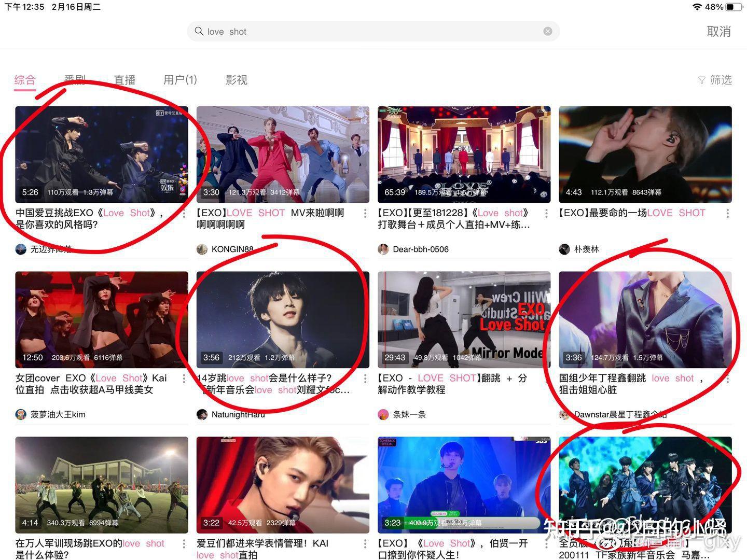
Task: Open 条妹一条 uploader avatar
Action: click(x=383, y=414)
